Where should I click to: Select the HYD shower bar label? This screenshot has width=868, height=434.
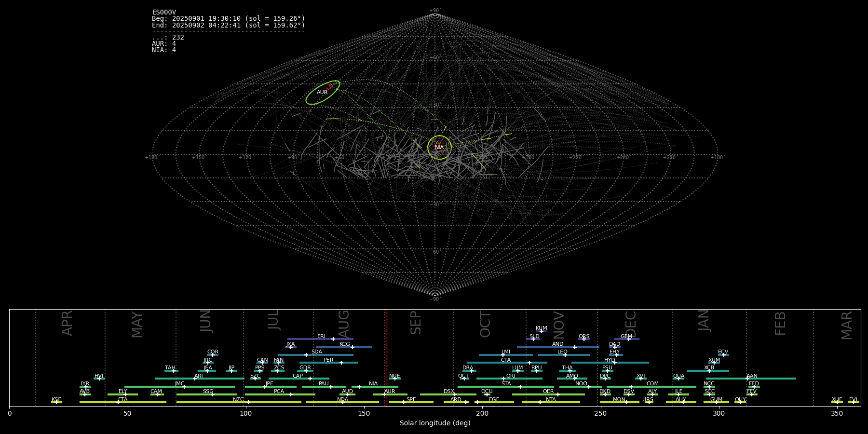610,360
